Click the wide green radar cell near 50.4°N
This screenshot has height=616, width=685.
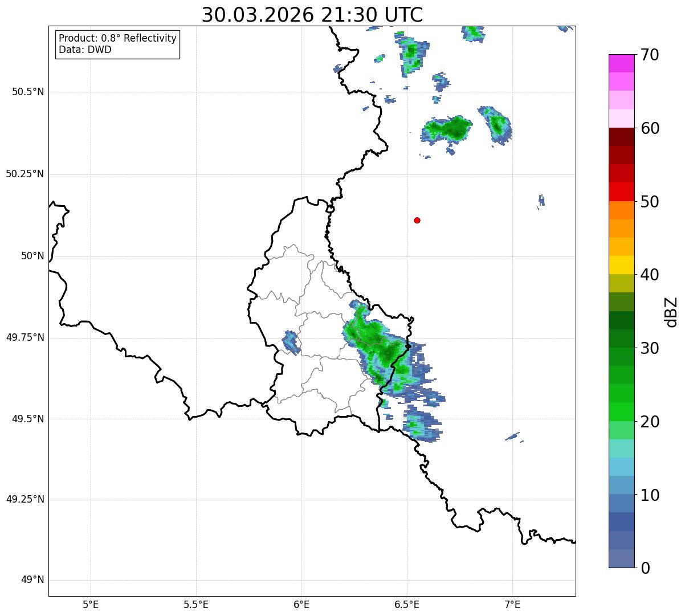click(447, 130)
